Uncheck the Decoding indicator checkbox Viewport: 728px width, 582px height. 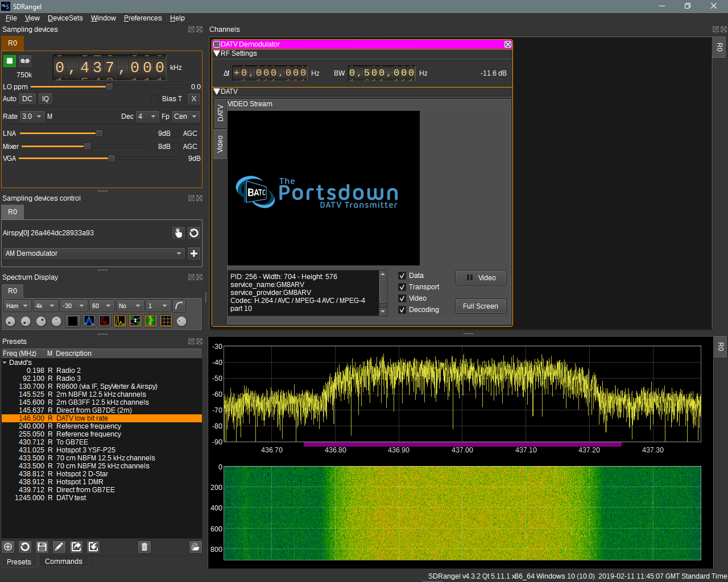402,310
